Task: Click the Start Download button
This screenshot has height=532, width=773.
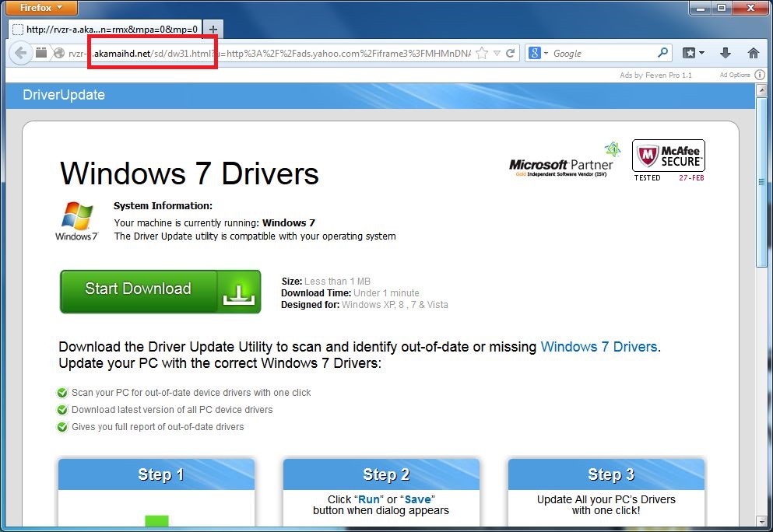Action: [160, 291]
